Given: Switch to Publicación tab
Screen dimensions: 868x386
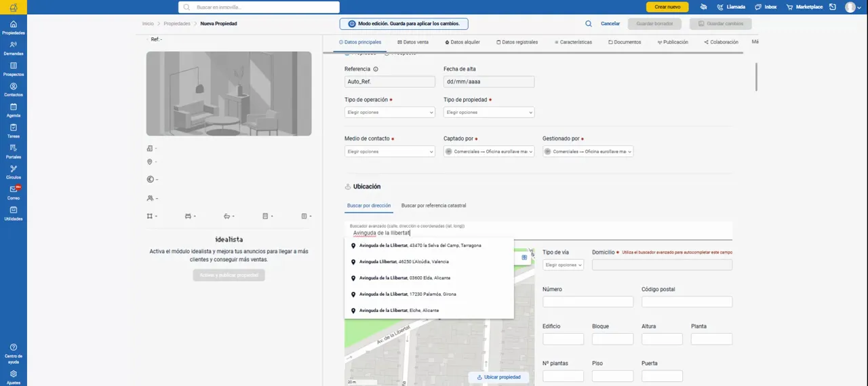Looking at the screenshot, I should point(673,42).
